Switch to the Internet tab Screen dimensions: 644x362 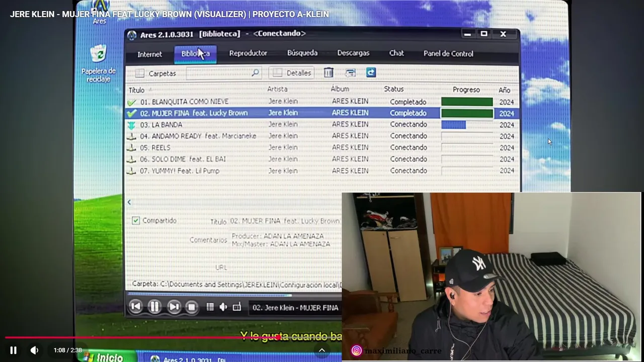pyautogui.click(x=150, y=54)
